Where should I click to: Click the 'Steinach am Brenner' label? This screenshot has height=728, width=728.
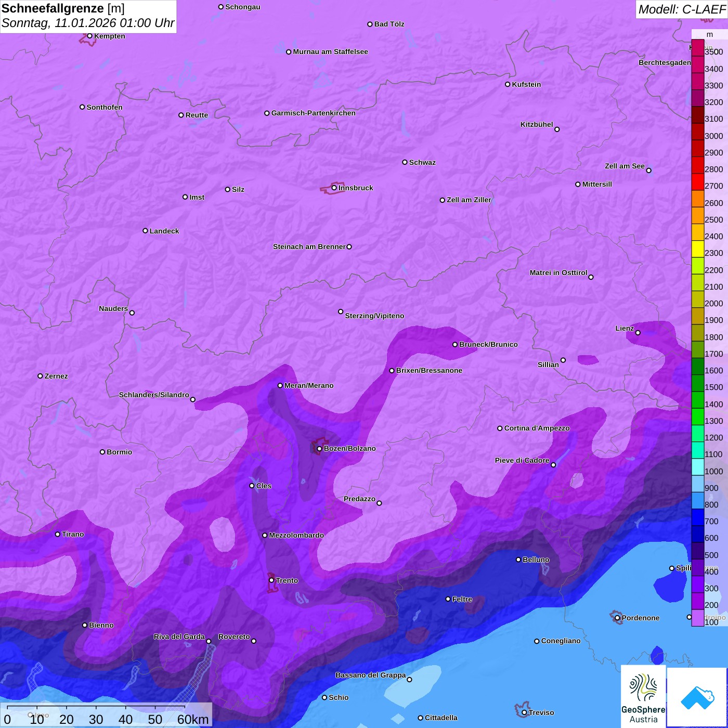coord(309,246)
